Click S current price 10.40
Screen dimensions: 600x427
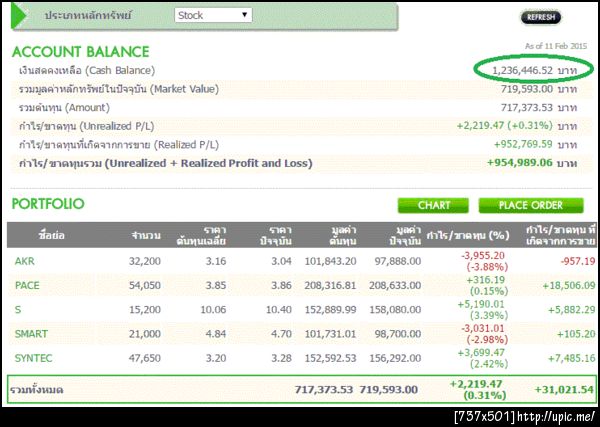coord(279,310)
